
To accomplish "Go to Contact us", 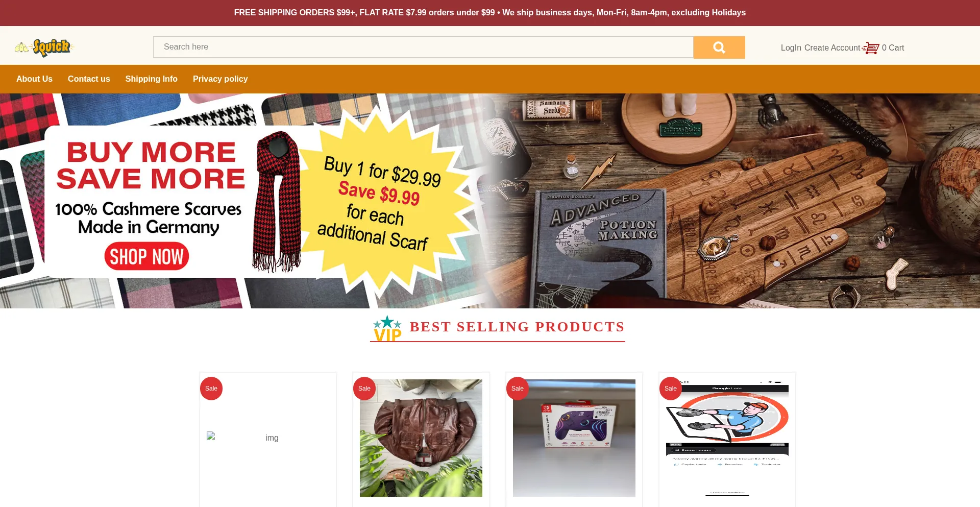I will [89, 79].
